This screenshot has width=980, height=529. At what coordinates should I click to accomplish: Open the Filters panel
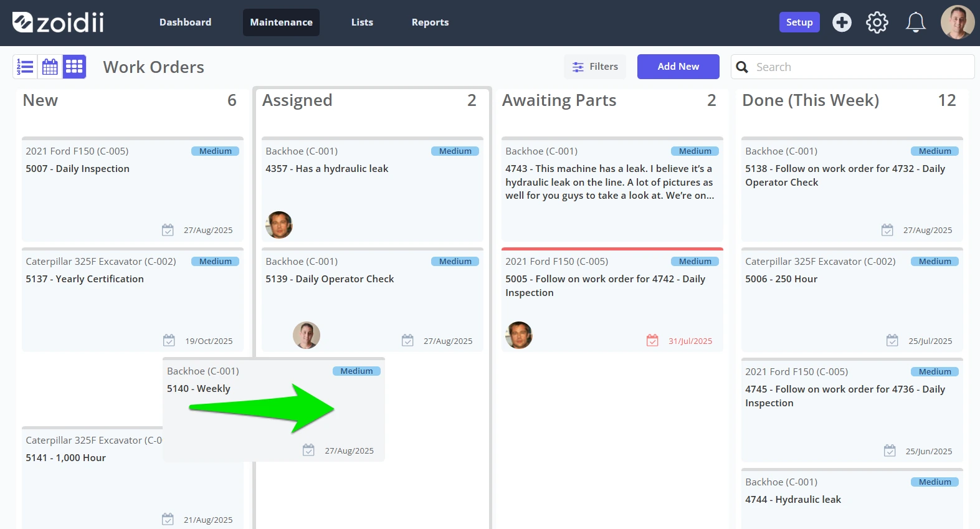596,67
